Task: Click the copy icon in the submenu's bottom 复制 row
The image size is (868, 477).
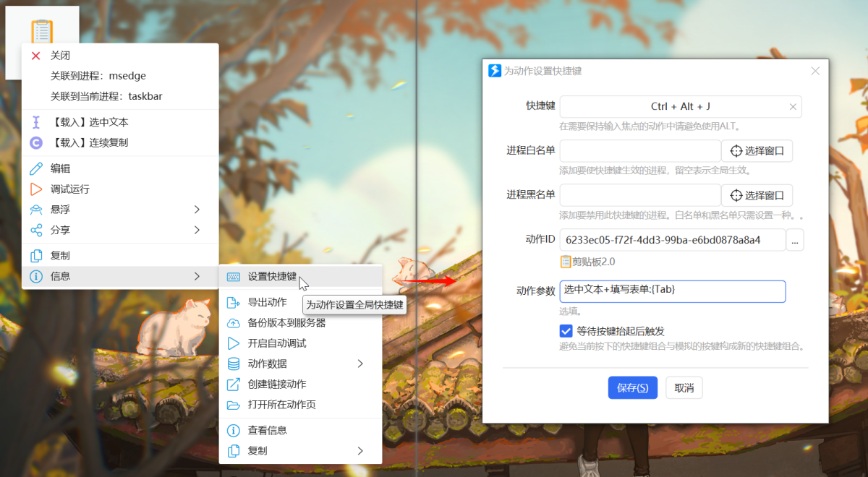Action: point(233,451)
